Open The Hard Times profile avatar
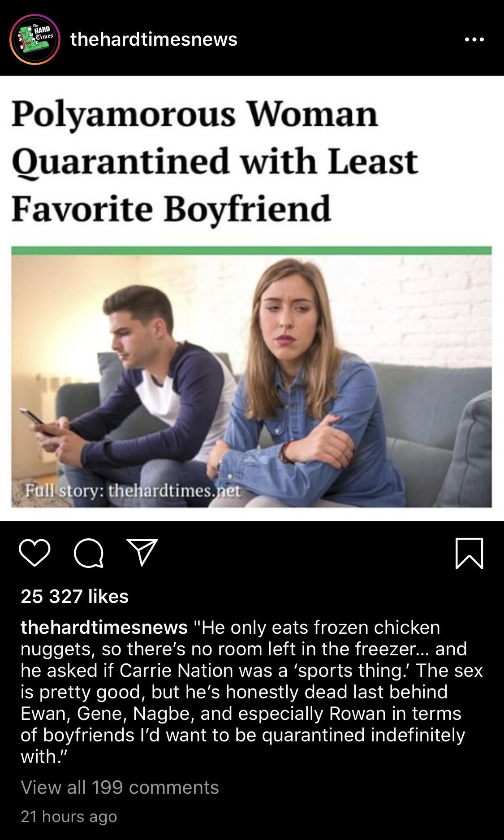504x840 pixels. (x=35, y=39)
